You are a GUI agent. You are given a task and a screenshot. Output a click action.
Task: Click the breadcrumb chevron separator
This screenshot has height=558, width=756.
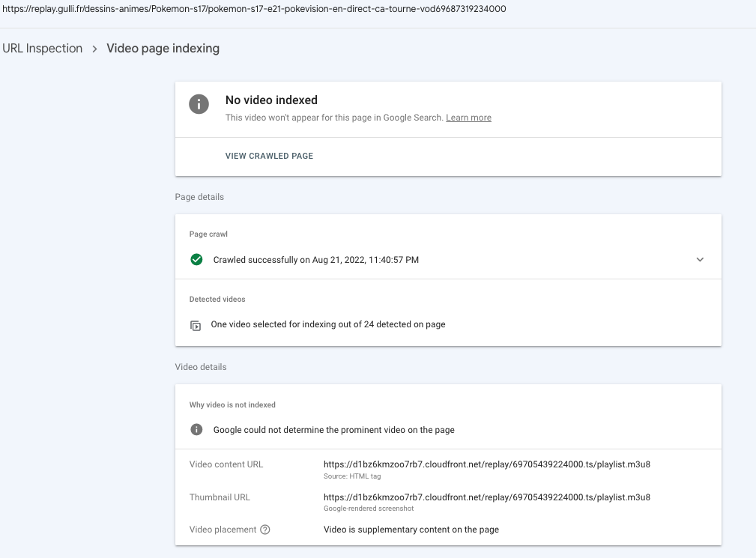[x=95, y=49]
